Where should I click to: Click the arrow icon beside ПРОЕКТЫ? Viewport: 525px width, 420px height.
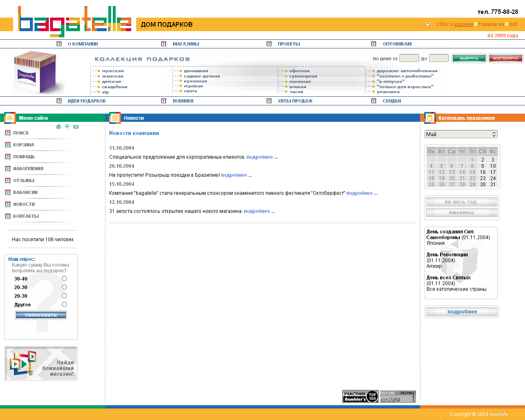point(269,44)
